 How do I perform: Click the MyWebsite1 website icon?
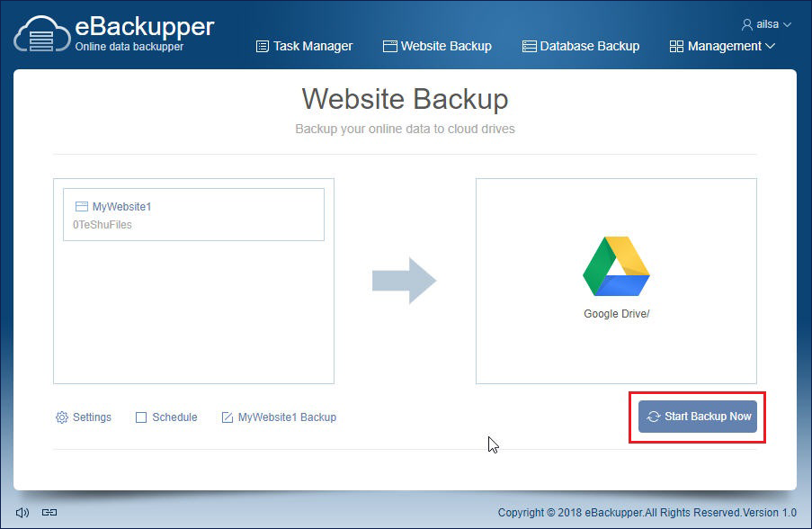point(81,206)
